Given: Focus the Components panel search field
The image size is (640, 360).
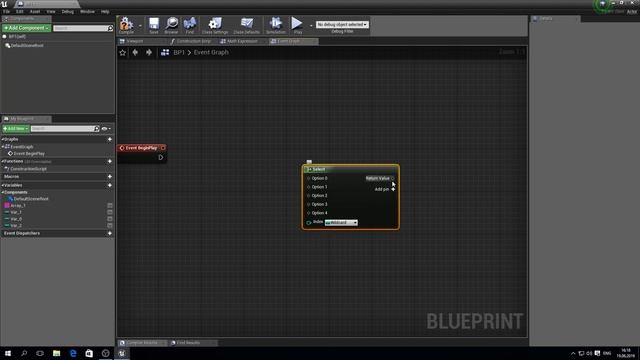Looking at the screenshot, I should (83, 28).
